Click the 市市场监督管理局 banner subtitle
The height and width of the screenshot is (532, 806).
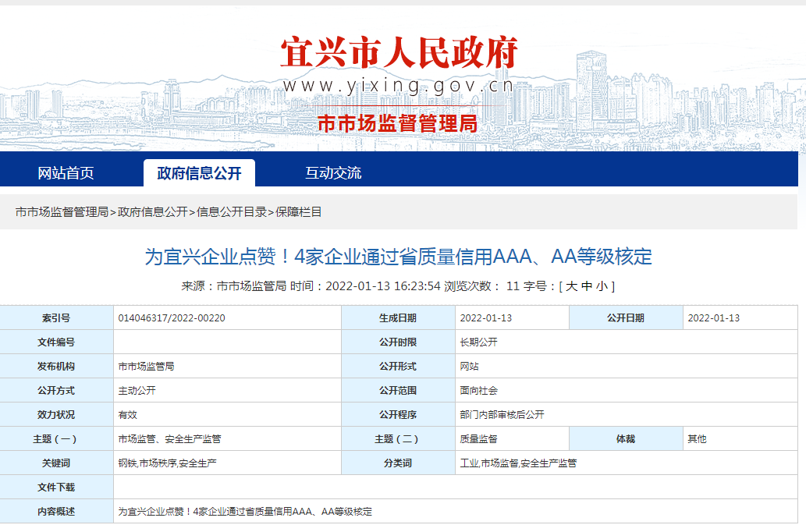(x=397, y=123)
